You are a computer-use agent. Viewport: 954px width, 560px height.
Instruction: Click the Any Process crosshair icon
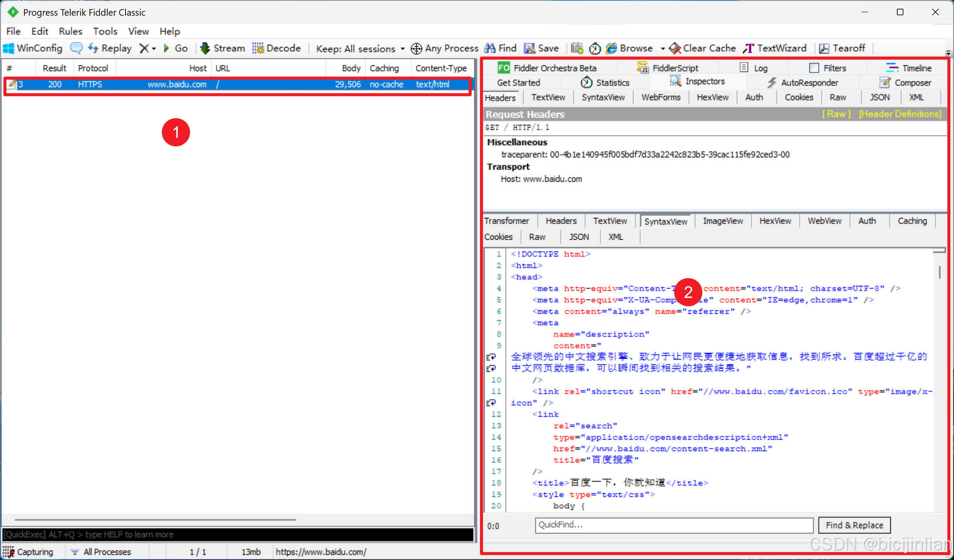point(416,48)
